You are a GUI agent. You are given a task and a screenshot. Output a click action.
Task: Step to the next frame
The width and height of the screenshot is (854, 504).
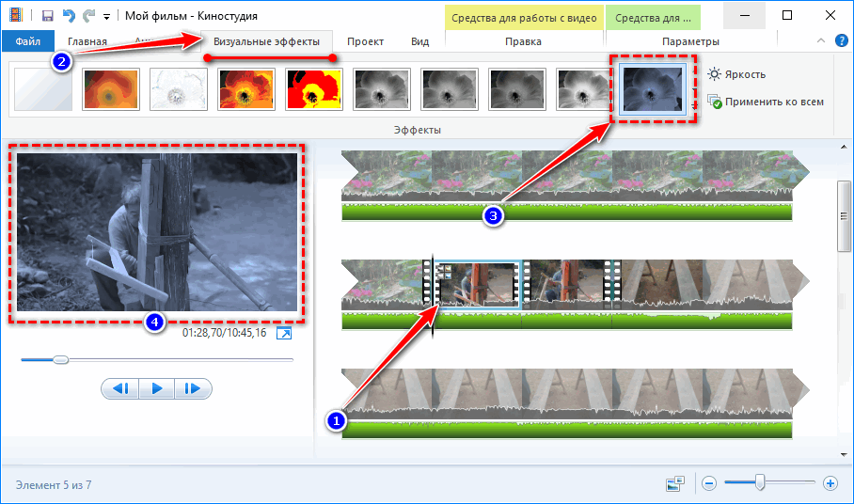(193, 388)
